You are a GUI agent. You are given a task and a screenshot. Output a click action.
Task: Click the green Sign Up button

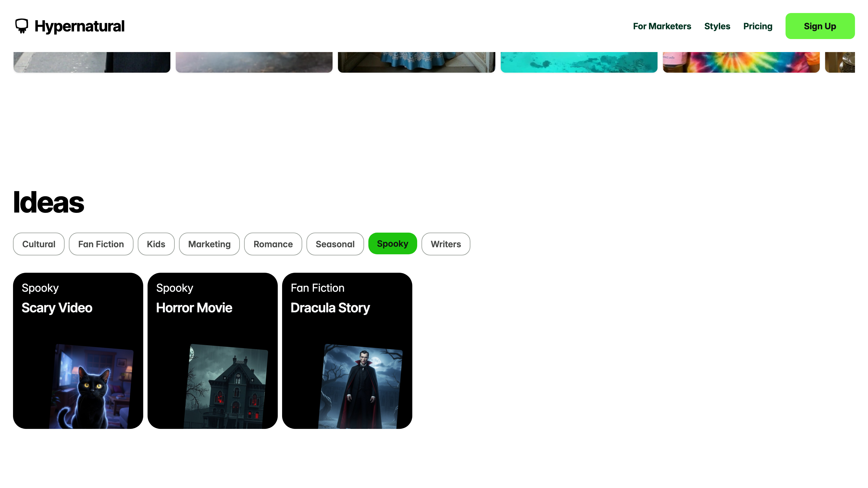pyautogui.click(x=820, y=26)
